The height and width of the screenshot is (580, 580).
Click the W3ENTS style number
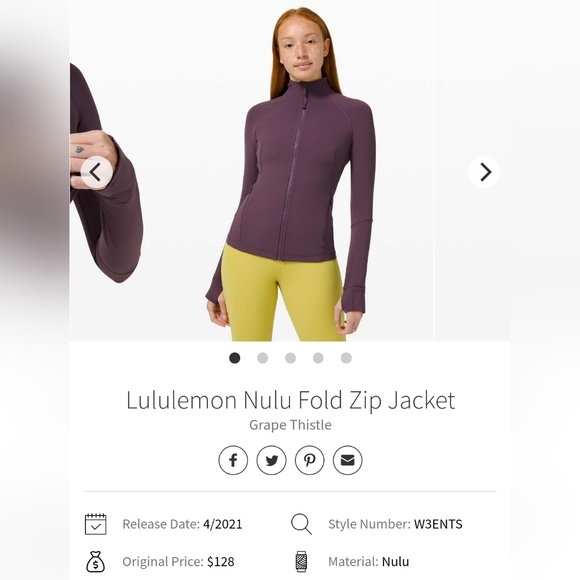(x=438, y=524)
